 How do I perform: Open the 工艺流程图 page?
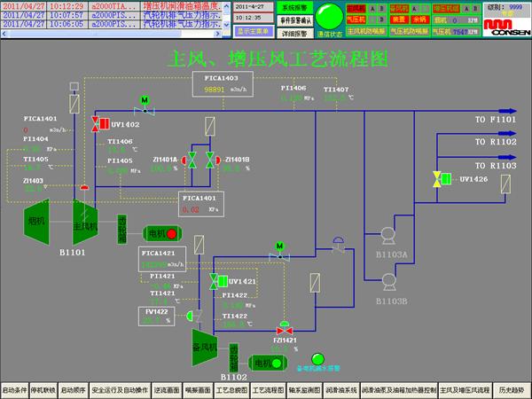[268, 390]
